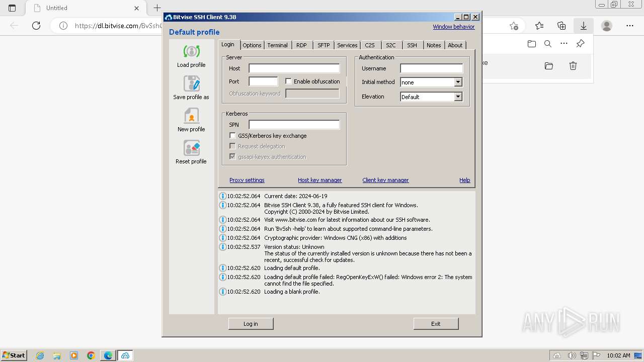Open the SFTP tab

[x=324, y=45]
